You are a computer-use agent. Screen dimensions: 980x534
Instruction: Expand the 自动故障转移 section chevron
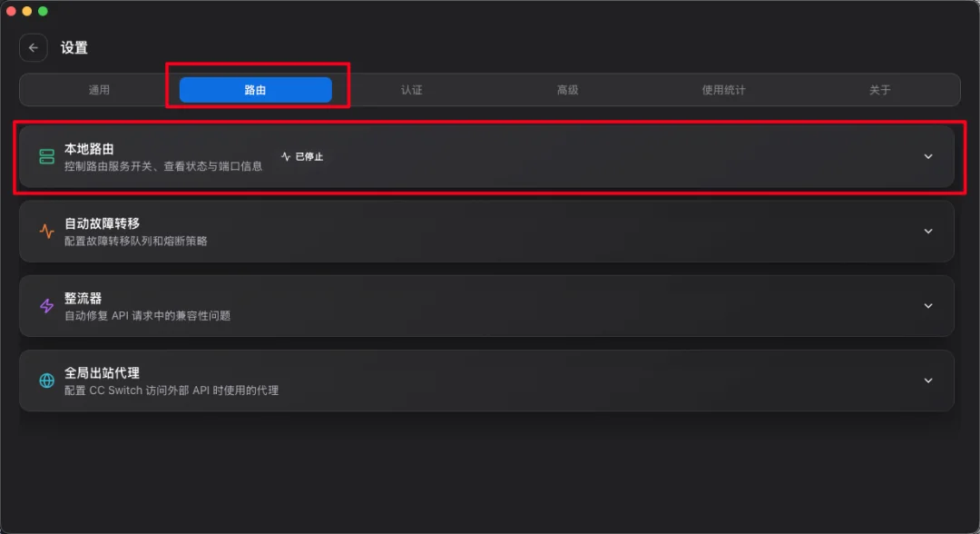point(928,232)
